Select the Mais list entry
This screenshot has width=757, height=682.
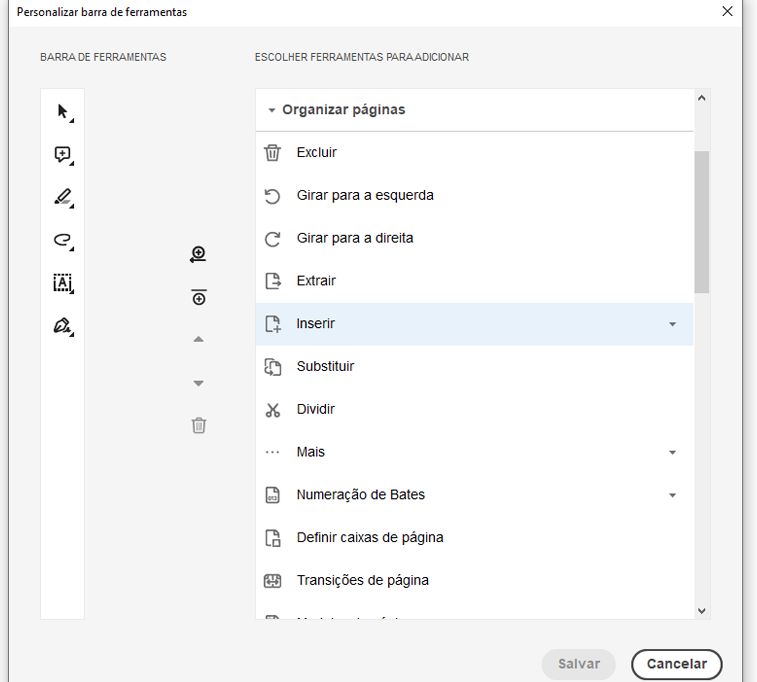point(475,452)
